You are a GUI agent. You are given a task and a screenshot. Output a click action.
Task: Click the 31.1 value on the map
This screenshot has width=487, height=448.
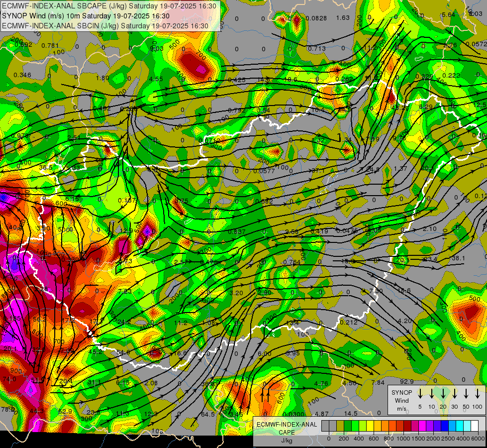[95, 382]
